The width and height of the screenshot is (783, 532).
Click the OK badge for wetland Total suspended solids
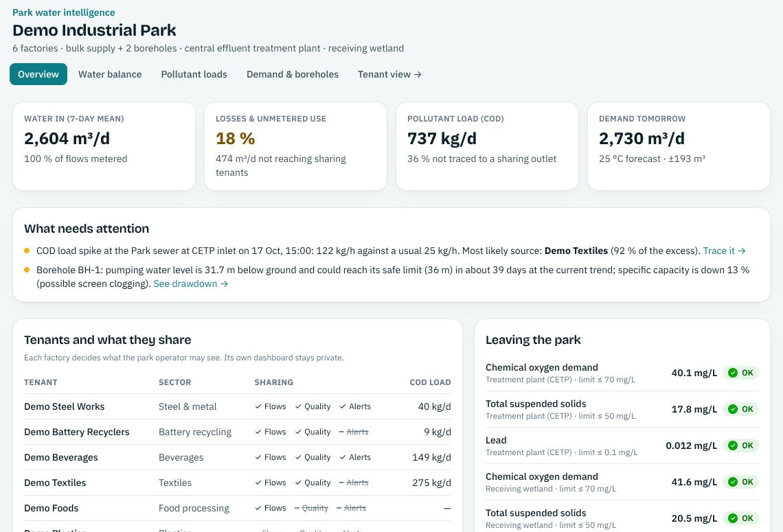tap(740, 518)
